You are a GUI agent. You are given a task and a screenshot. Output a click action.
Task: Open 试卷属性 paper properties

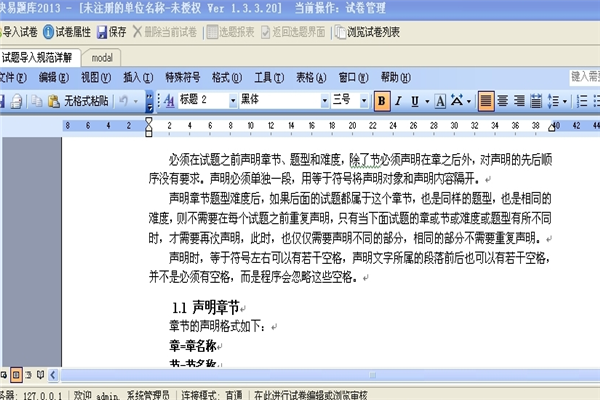(67, 32)
